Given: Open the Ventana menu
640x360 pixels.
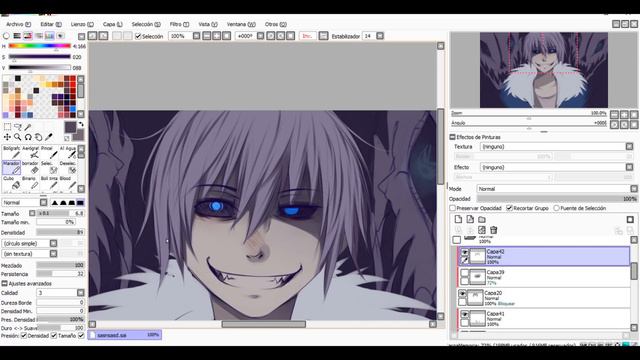Looking at the screenshot, I should 241,24.
